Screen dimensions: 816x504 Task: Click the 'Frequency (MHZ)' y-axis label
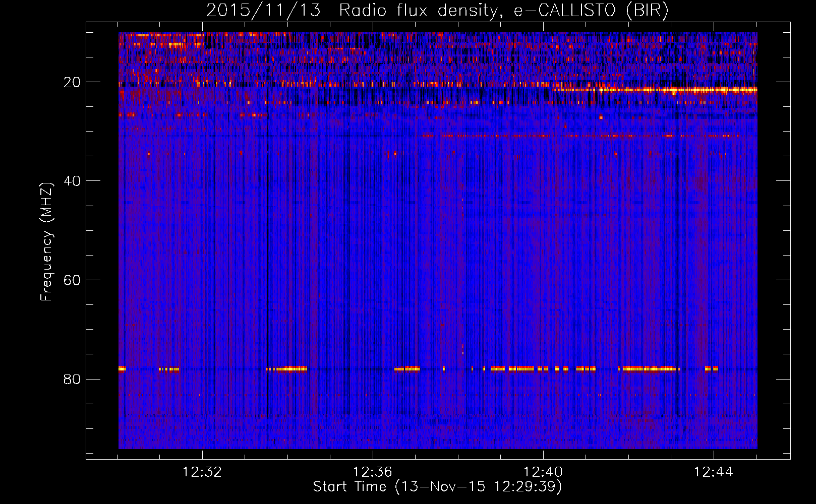pyautogui.click(x=46, y=242)
